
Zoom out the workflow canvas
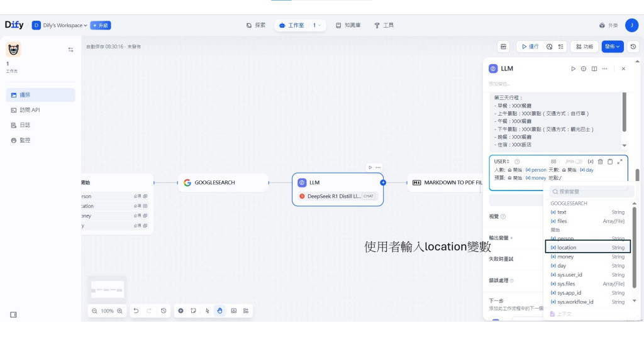click(x=94, y=311)
